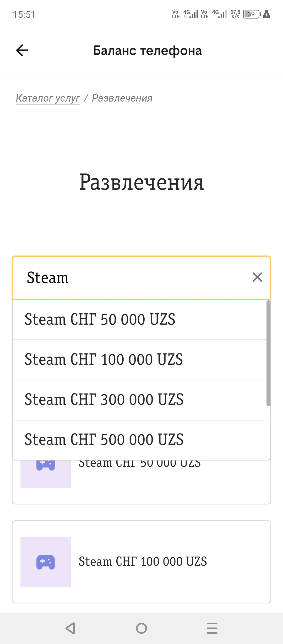Viewport: 283px width, 644px height.
Task: Clear the Steam search text with X
Action: [257, 277]
